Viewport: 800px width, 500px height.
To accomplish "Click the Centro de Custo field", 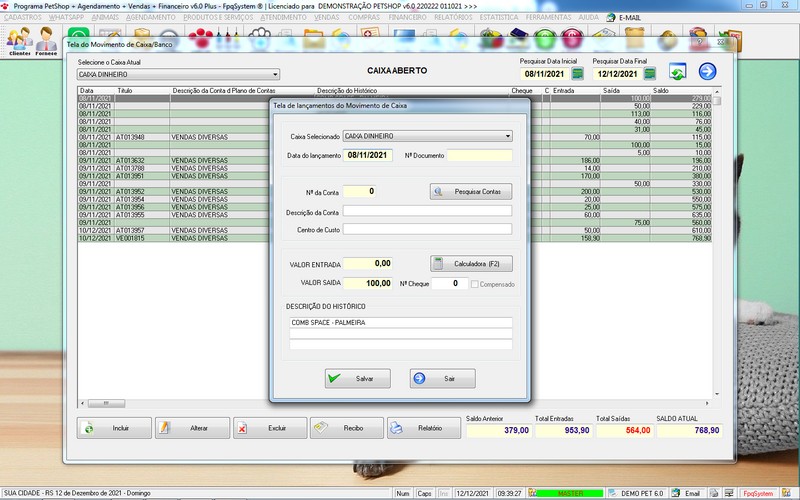I will (428, 229).
